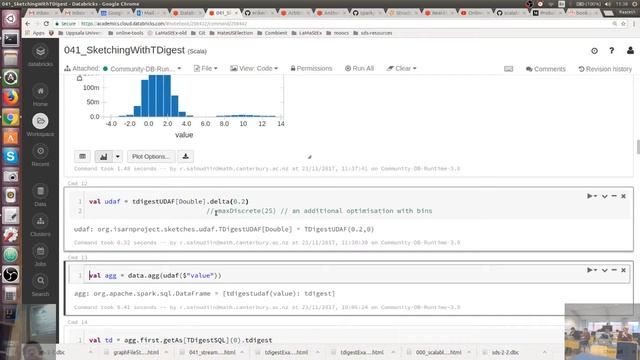The height and width of the screenshot is (360, 640).
Task: Reload the page in Chrome
Action: (46, 24)
